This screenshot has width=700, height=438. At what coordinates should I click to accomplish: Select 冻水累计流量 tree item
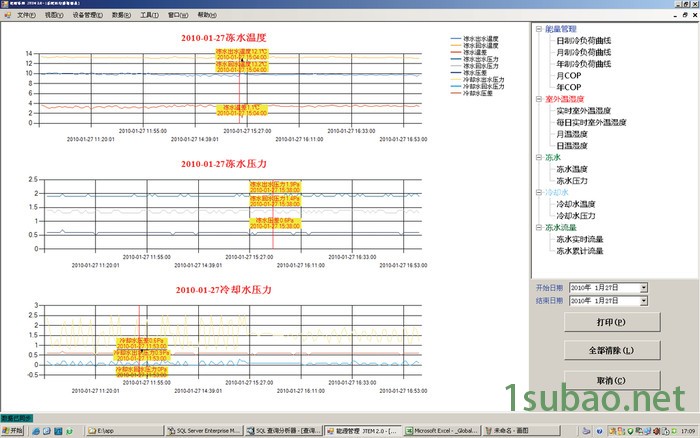(580, 251)
